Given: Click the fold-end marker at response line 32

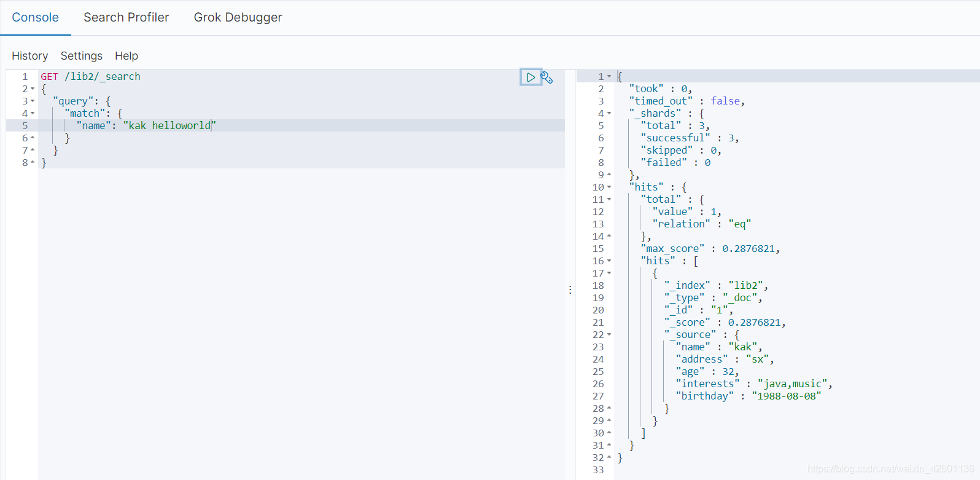Looking at the screenshot, I should coord(609,458).
